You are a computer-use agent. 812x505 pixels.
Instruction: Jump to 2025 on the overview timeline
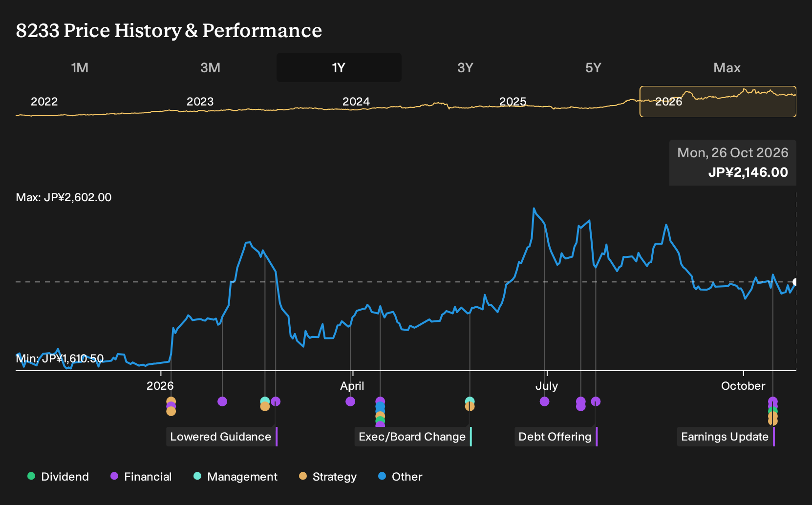[513, 102]
